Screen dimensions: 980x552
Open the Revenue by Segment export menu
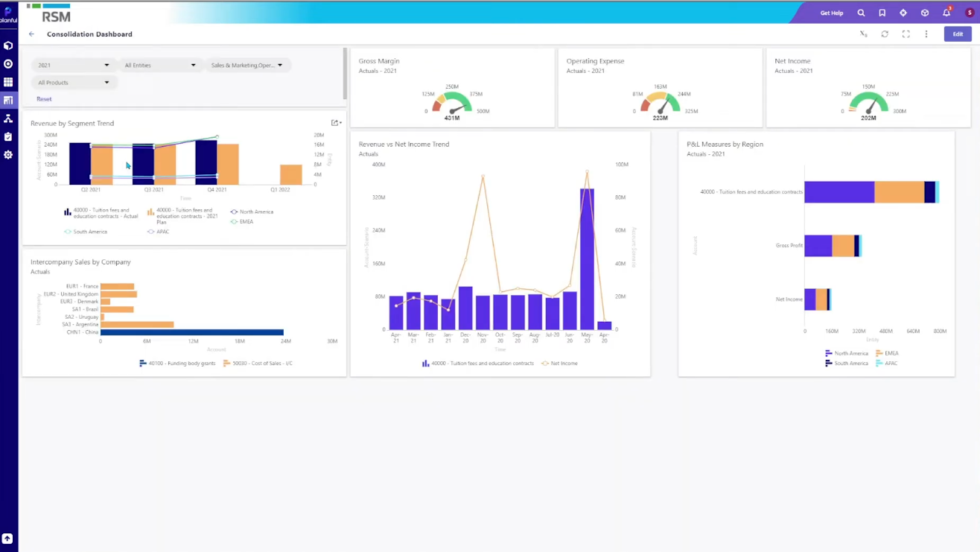pyautogui.click(x=336, y=123)
